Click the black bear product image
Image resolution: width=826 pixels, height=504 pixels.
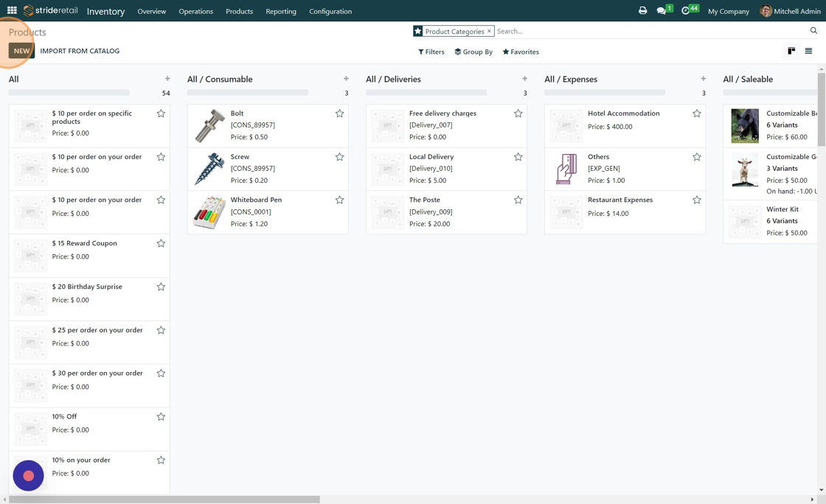tap(745, 126)
